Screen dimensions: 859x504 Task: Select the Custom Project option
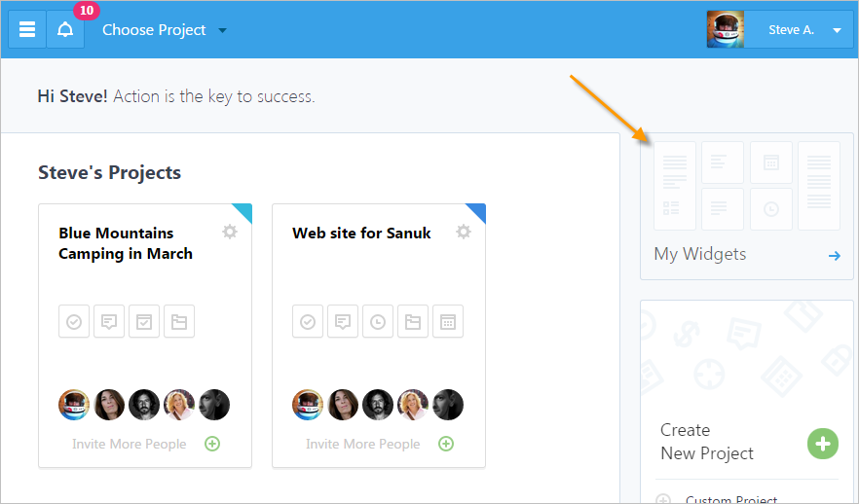(730, 499)
